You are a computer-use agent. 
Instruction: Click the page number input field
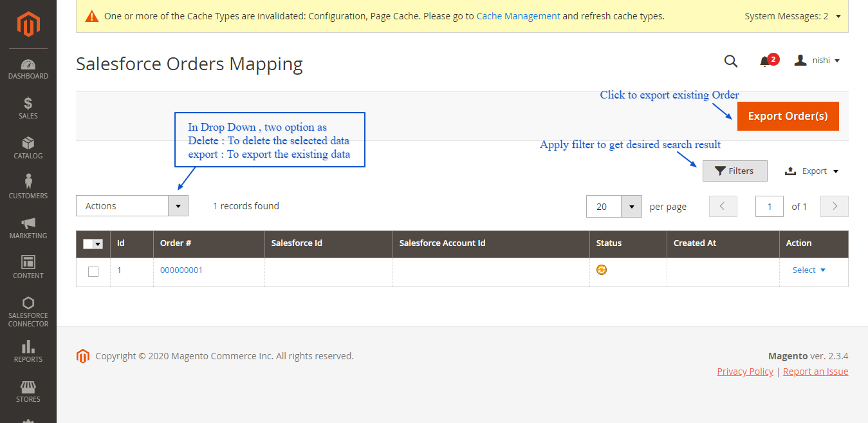click(769, 207)
